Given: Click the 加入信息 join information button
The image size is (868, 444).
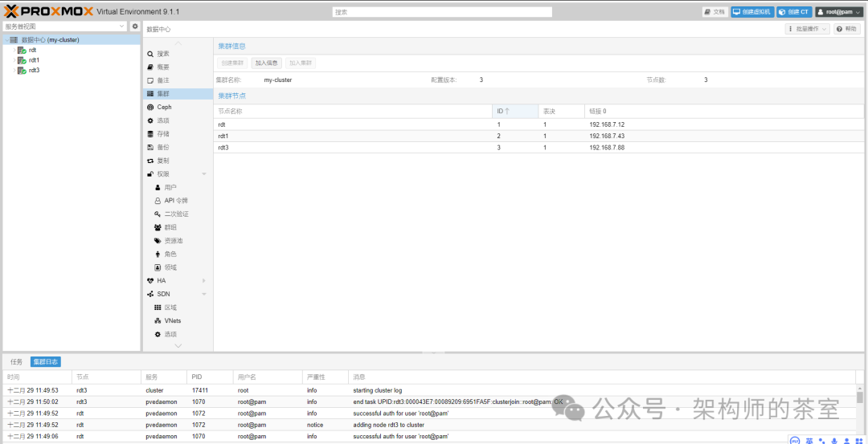Looking at the screenshot, I should (x=266, y=63).
